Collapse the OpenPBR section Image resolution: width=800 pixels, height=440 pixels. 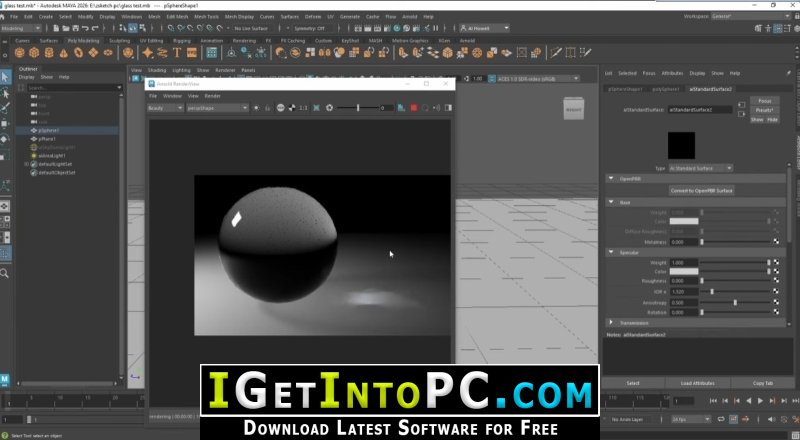(611, 179)
